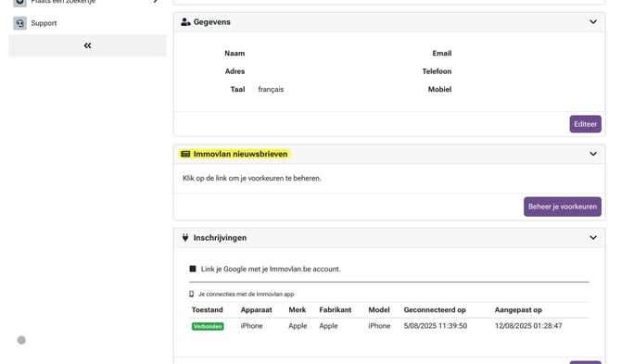Screen dimensions: 621x364
Task: Click Beheer je voorkeuren button
Action: click(563, 207)
